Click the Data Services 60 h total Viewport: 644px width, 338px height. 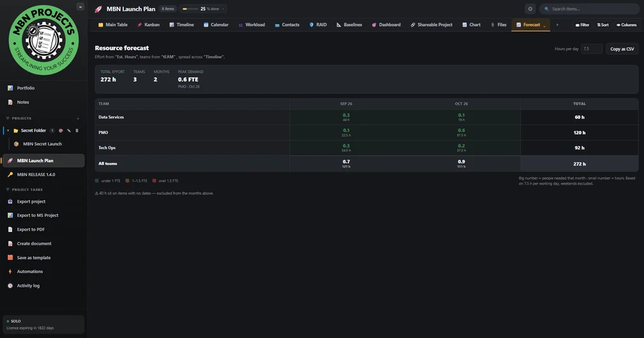point(579,117)
